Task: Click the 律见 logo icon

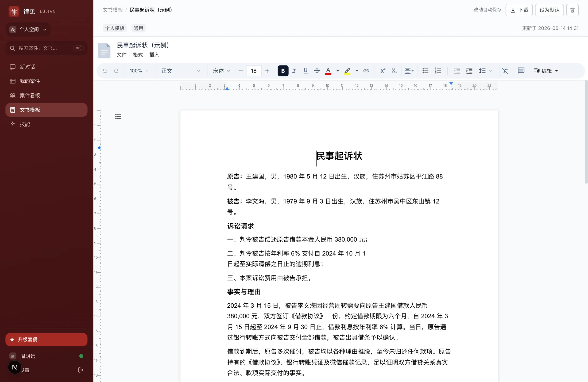Action: (x=14, y=12)
